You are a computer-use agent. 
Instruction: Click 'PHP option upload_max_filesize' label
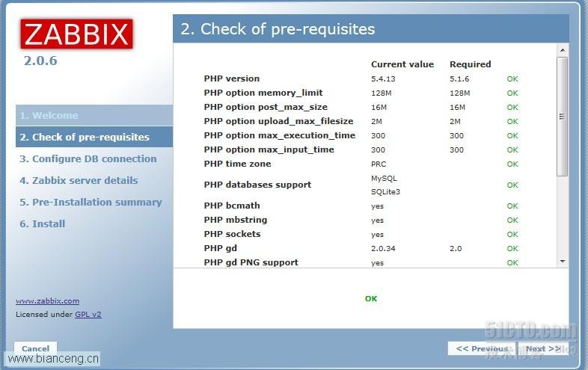278,121
